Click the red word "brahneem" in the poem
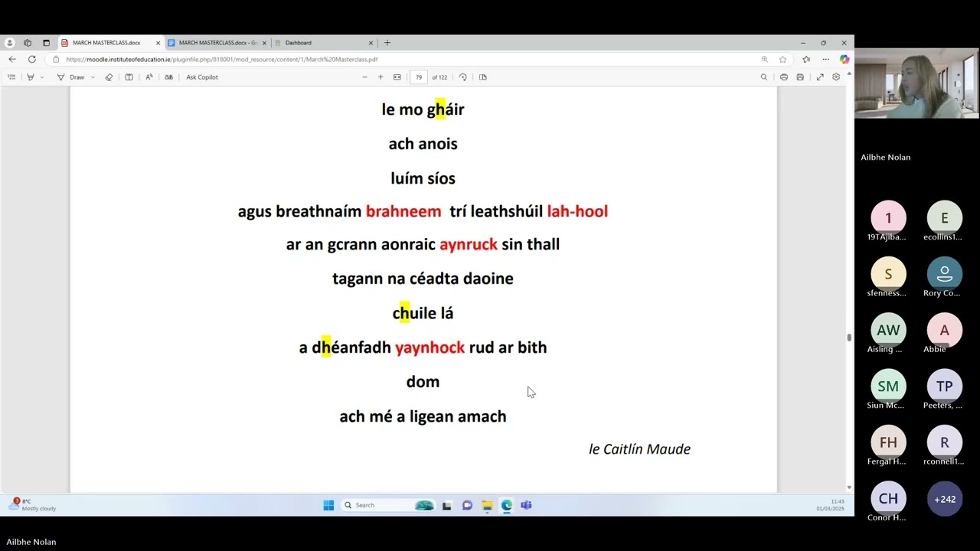The image size is (980, 551). pyautogui.click(x=403, y=211)
